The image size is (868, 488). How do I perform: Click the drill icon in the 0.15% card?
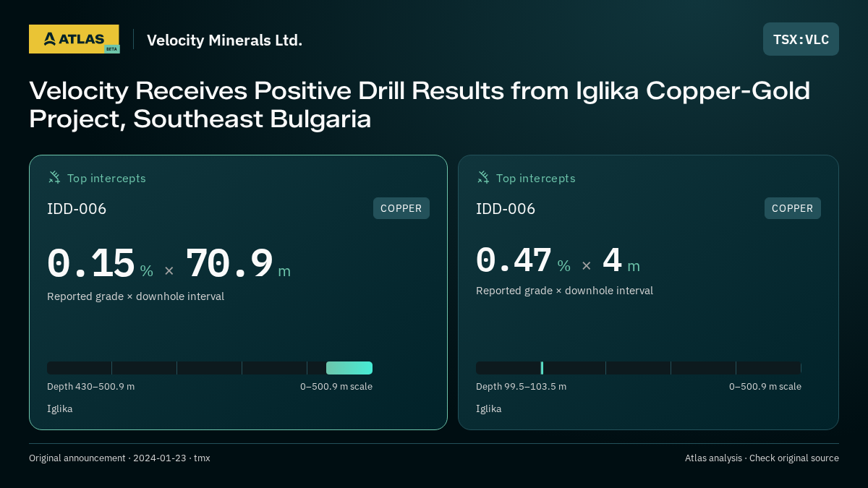(54, 177)
